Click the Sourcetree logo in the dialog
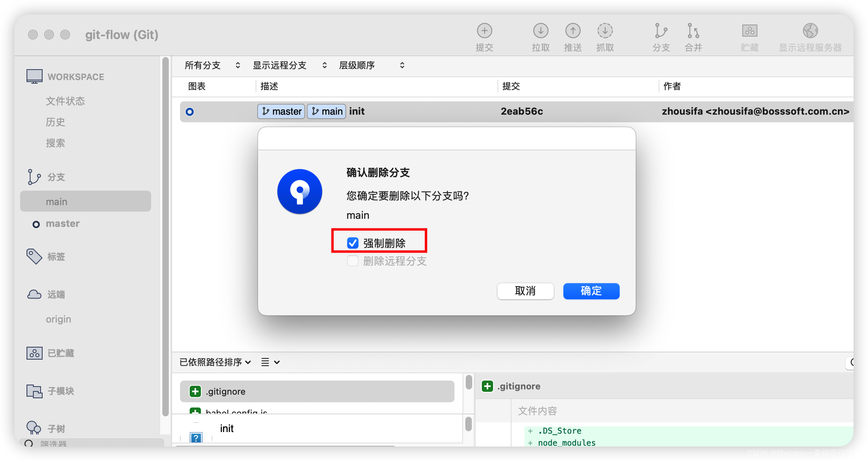Viewport: 868px width, 461px height. (300, 191)
